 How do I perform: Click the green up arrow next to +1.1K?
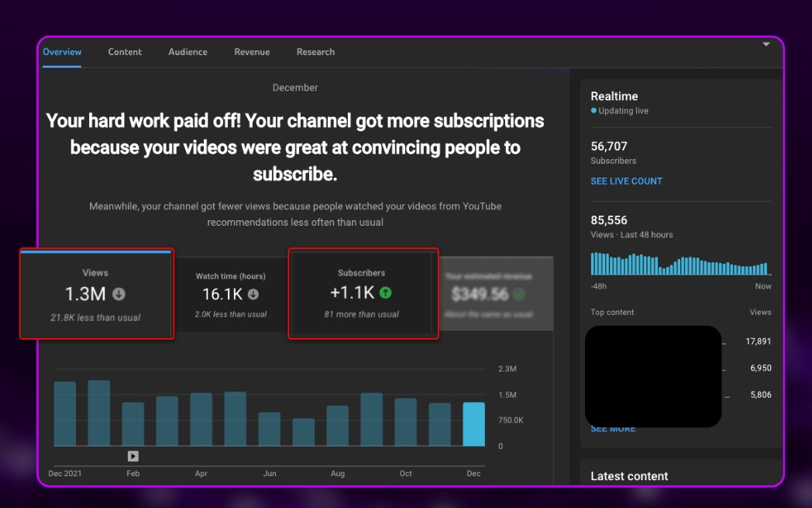pyautogui.click(x=386, y=293)
